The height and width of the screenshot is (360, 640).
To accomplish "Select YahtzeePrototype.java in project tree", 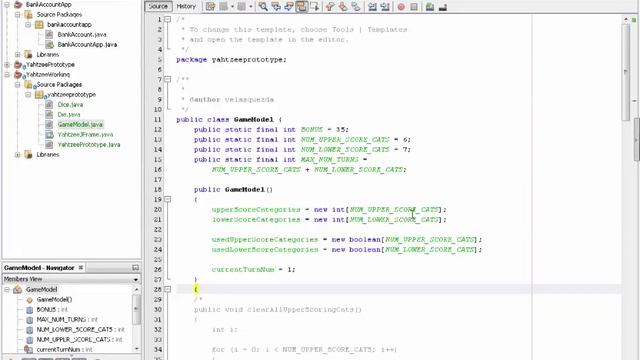I will pos(89,144).
